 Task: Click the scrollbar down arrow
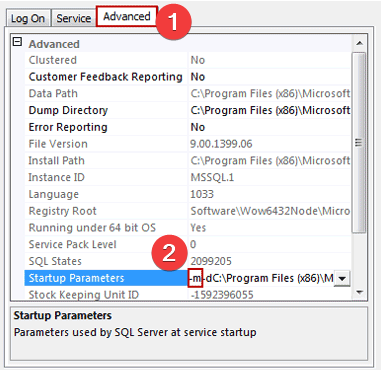click(x=359, y=292)
